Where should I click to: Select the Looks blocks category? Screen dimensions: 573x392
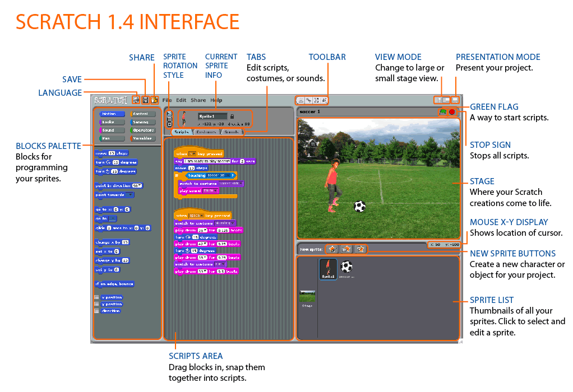[109, 122]
